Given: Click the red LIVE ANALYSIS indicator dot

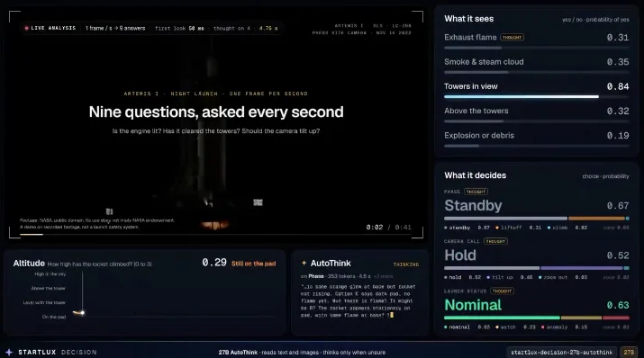Looking at the screenshot, I should pos(27,28).
